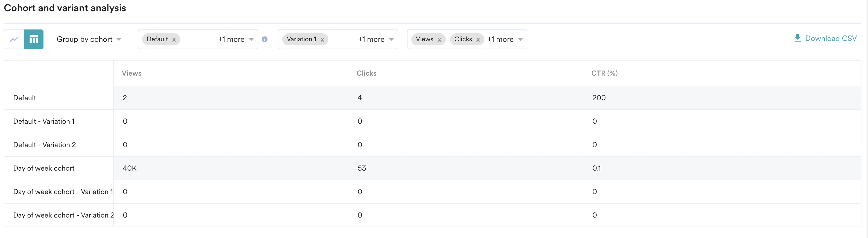Click +1 more in variation selector
This screenshot has height=238, width=868.
point(371,39)
